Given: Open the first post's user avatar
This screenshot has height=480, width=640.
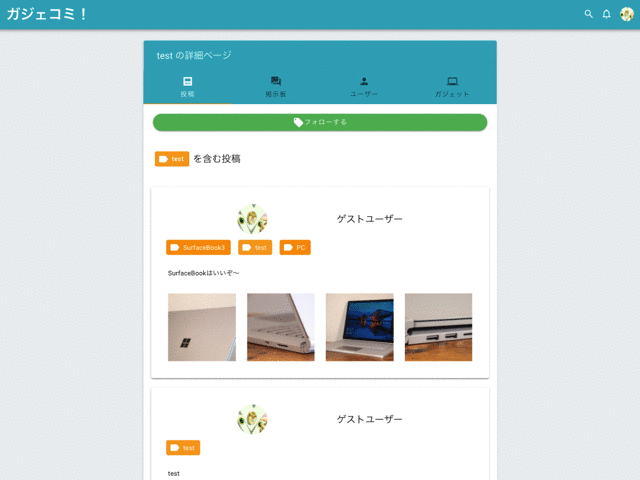Looking at the screenshot, I should click(x=252, y=219).
